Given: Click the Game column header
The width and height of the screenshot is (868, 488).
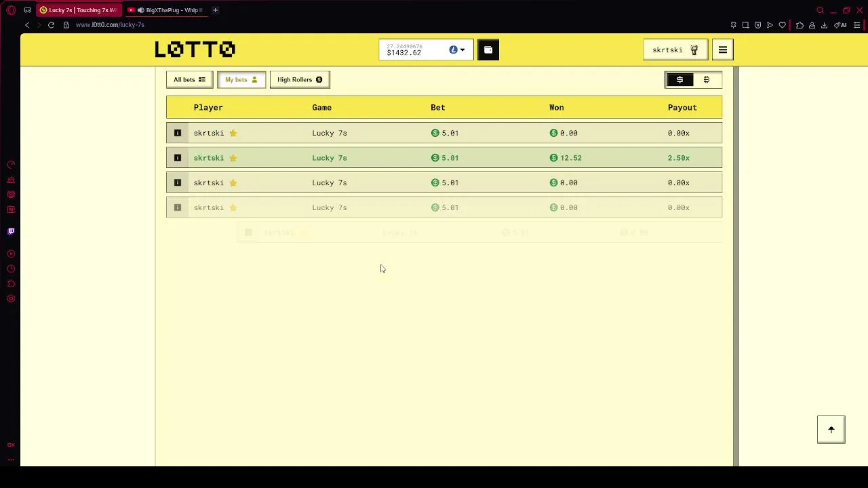Looking at the screenshot, I should [321, 107].
